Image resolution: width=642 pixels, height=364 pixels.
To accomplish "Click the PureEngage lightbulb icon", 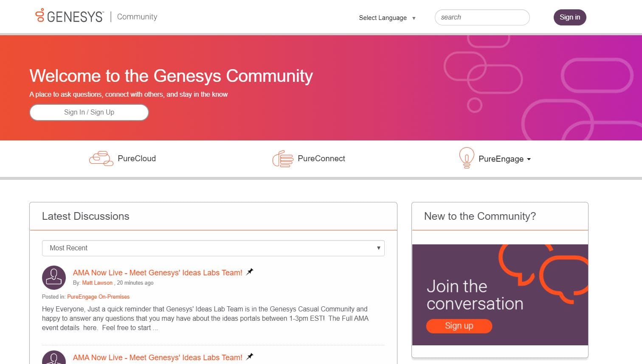I will [x=466, y=158].
